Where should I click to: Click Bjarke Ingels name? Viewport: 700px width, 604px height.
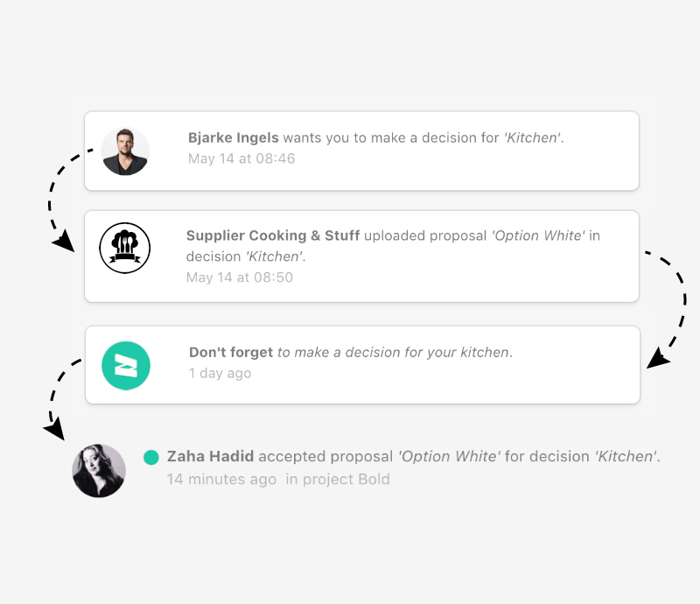click(x=232, y=137)
